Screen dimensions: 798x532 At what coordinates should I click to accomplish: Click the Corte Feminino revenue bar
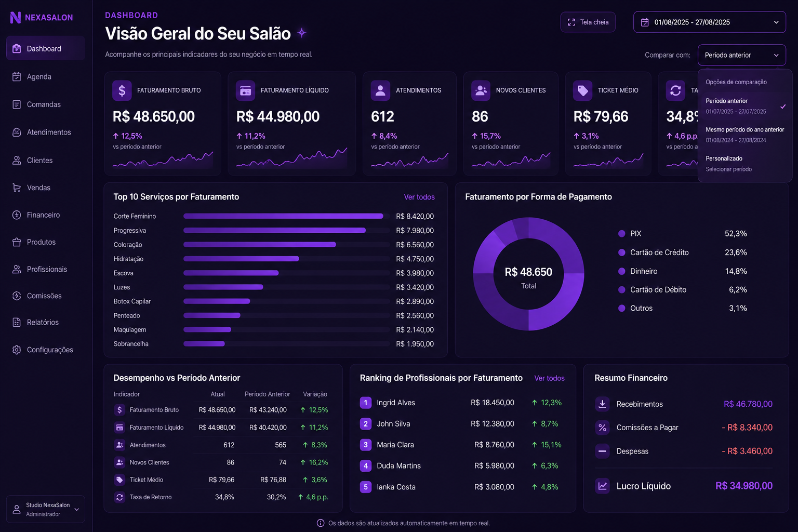click(x=283, y=216)
